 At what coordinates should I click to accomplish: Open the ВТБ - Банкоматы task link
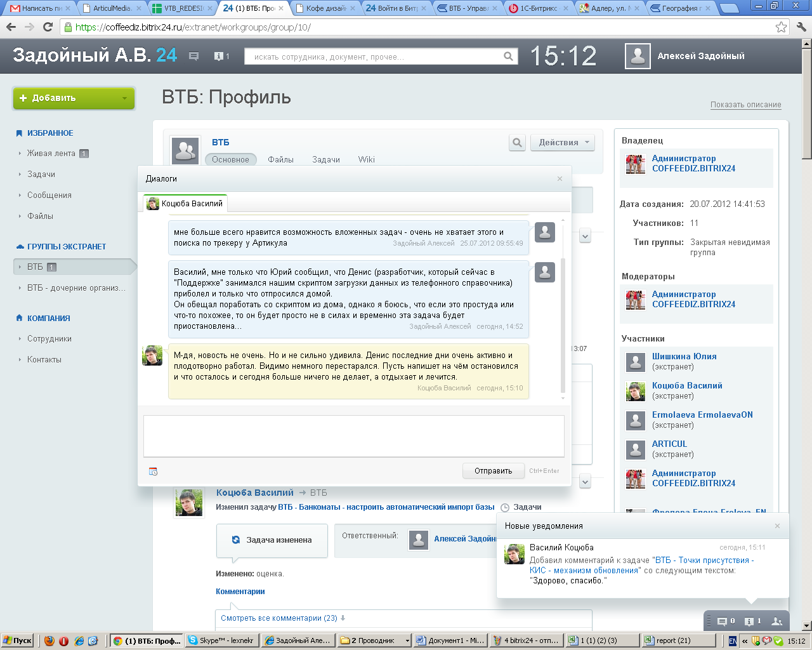(386, 507)
